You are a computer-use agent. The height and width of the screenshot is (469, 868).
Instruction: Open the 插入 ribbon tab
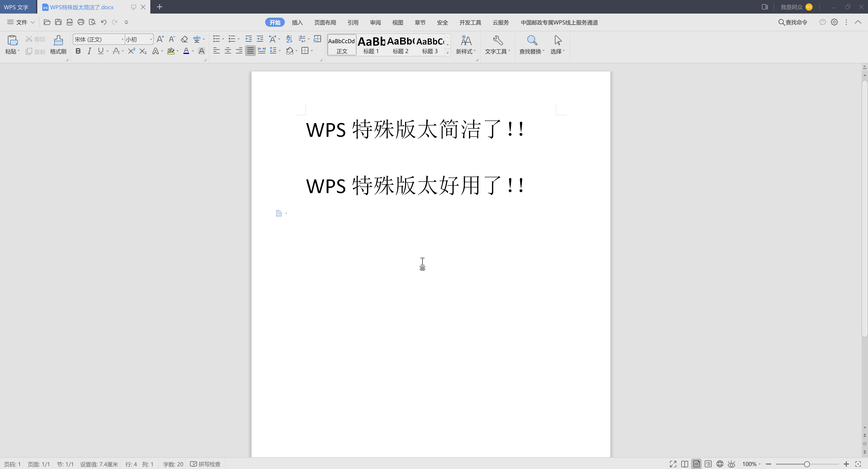pos(297,22)
